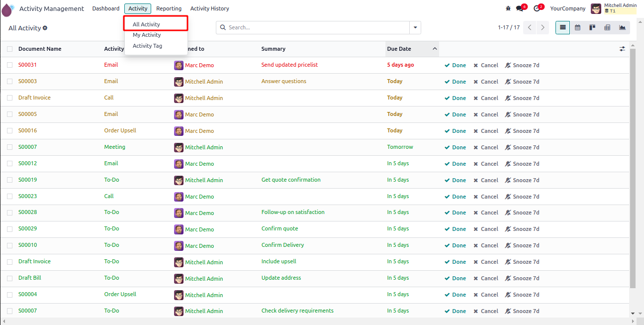Tick the checkbox for S00003
Screen dimensions: 644x325
[10, 82]
